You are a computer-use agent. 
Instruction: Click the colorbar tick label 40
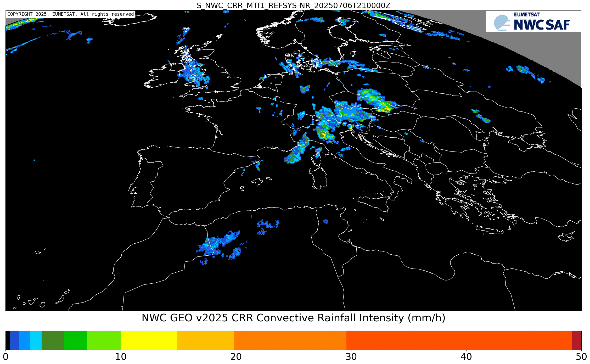point(466,357)
